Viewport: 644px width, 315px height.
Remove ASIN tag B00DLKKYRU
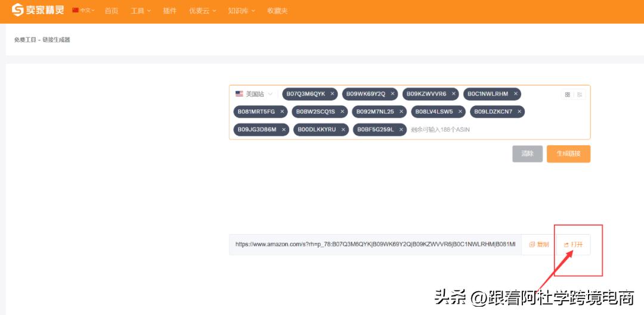click(x=343, y=130)
